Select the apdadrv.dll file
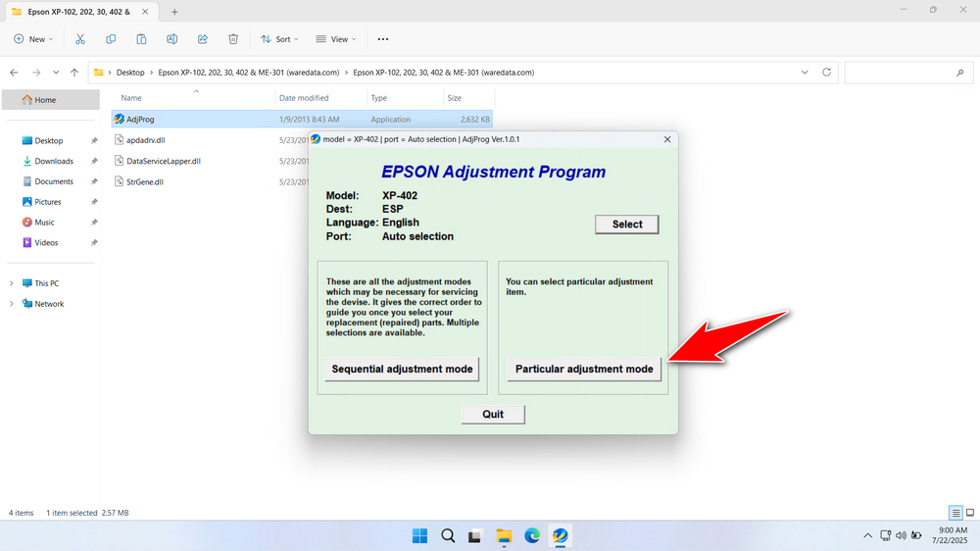The image size is (980, 551). click(146, 140)
